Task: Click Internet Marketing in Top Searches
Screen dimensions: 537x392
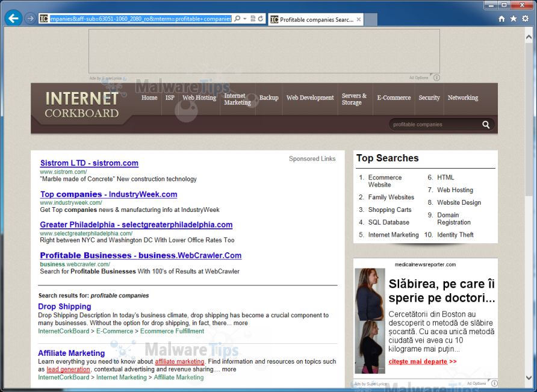Action: (x=393, y=235)
